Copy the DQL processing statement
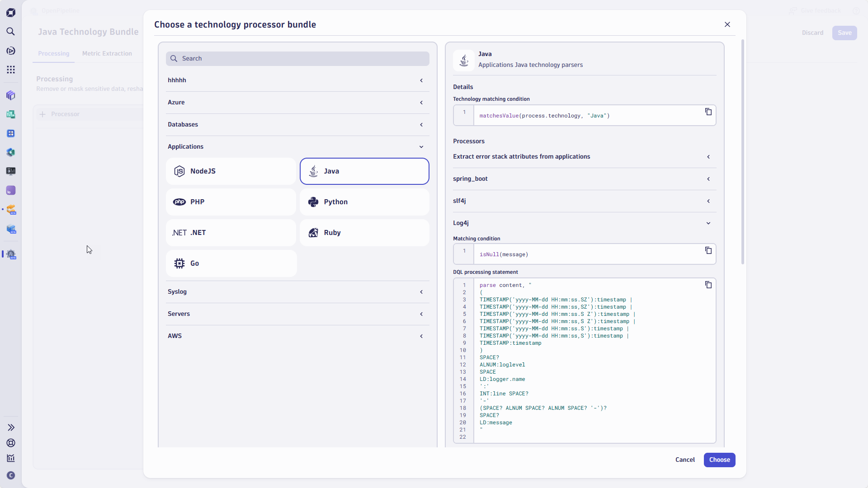 (708, 285)
